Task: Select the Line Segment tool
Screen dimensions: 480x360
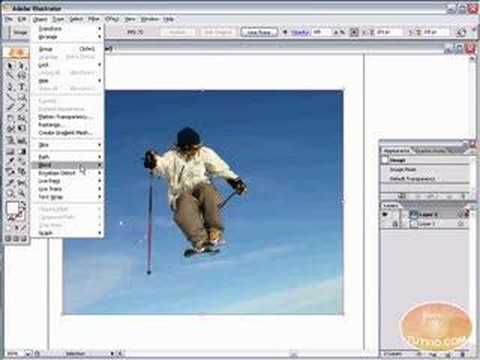Action: click(11, 97)
